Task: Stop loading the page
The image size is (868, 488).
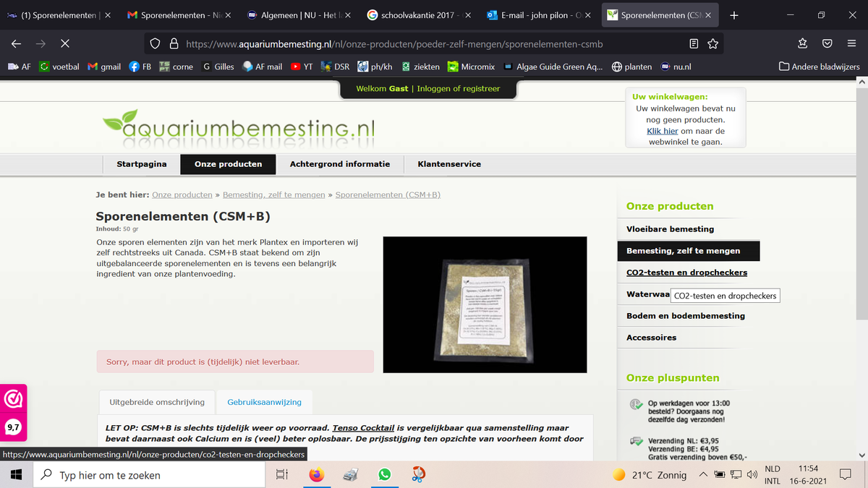Action: coord(64,44)
